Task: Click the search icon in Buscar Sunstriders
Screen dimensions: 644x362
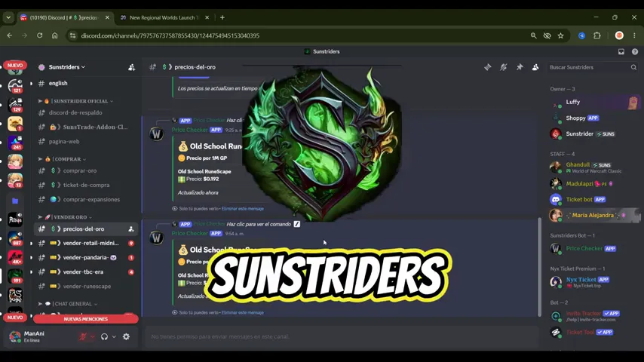Action: (633, 67)
